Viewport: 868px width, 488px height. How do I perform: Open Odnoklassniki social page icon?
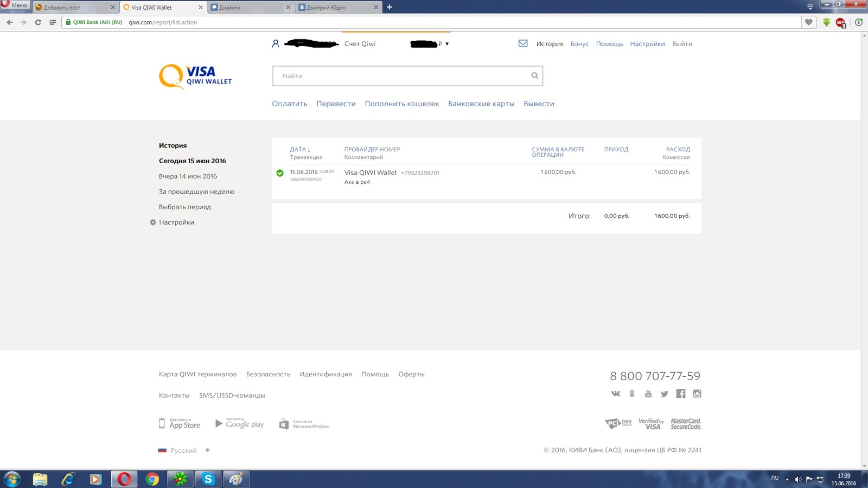[x=632, y=394]
